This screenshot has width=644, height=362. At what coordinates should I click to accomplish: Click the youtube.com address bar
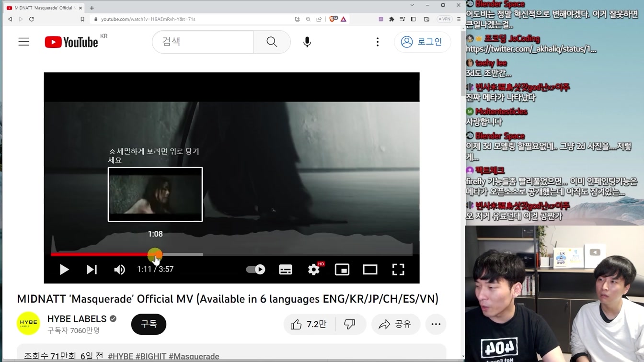(192, 19)
